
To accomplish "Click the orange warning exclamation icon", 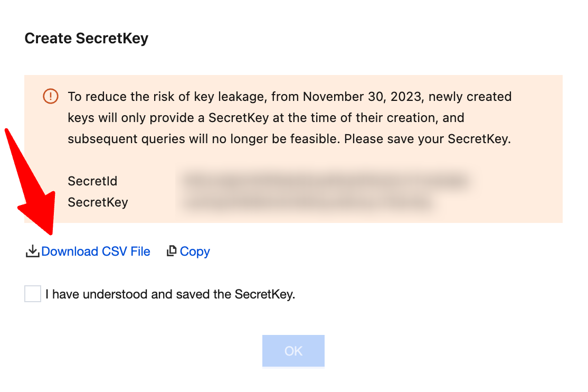I will (50, 96).
